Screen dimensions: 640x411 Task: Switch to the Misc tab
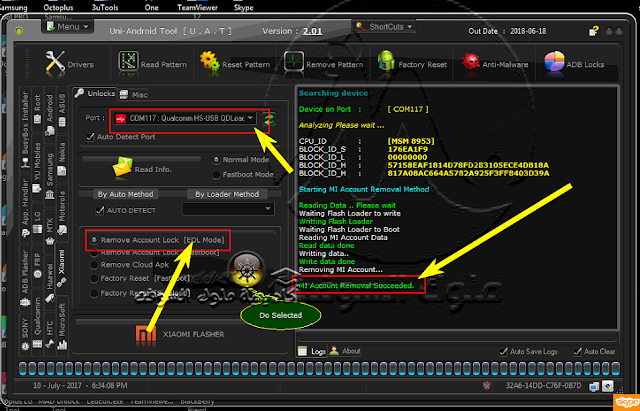[134, 94]
